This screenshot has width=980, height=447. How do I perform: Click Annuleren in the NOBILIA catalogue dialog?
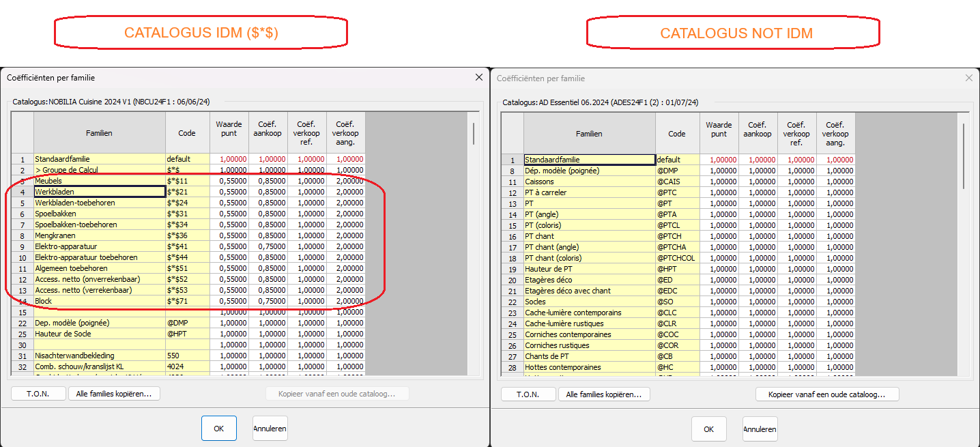point(270,429)
